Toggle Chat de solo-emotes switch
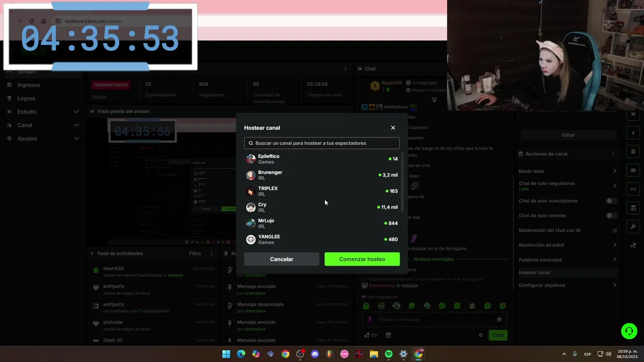This screenshot has height=362, width=644. click(x=611, y=215)
